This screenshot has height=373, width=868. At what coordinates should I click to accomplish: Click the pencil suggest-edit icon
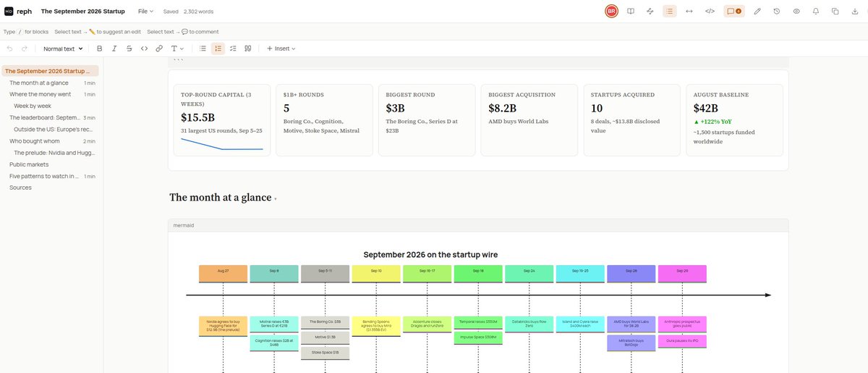pyautogui.click(x=757, y=12)
